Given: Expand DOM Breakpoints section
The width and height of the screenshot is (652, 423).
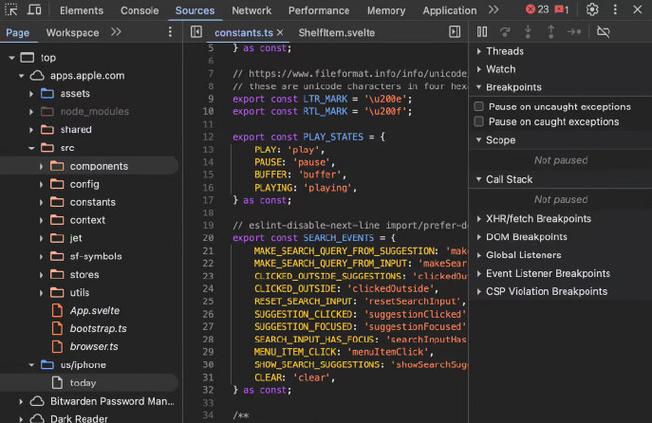Looking at the screenshot, I should (479, 237).
